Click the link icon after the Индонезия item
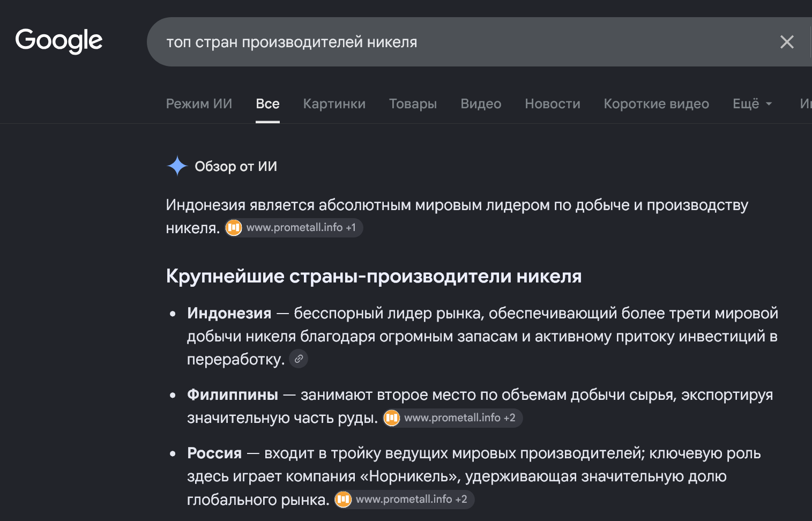 (299, 359)
